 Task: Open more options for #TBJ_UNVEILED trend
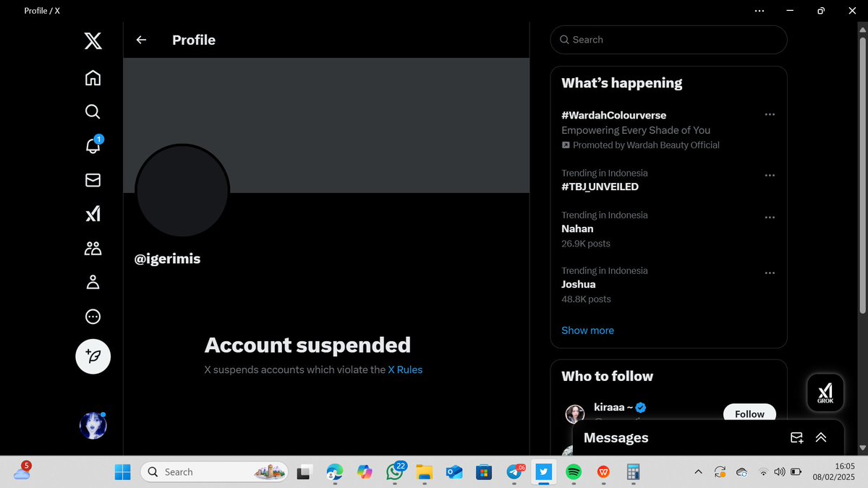point(770,175)
